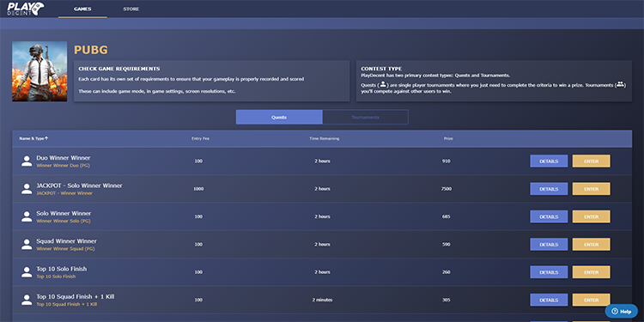Click the Time Remaining column header

(x=324, y=139)
